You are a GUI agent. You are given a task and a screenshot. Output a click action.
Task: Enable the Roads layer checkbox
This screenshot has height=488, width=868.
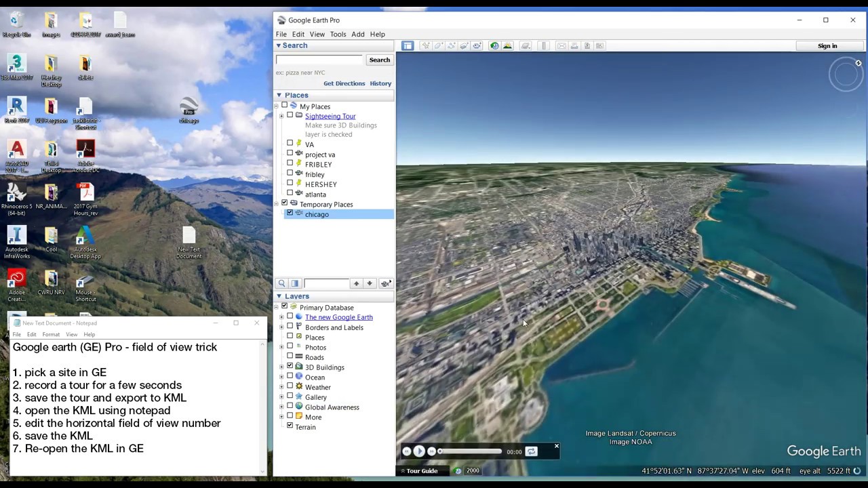[290, 356]
